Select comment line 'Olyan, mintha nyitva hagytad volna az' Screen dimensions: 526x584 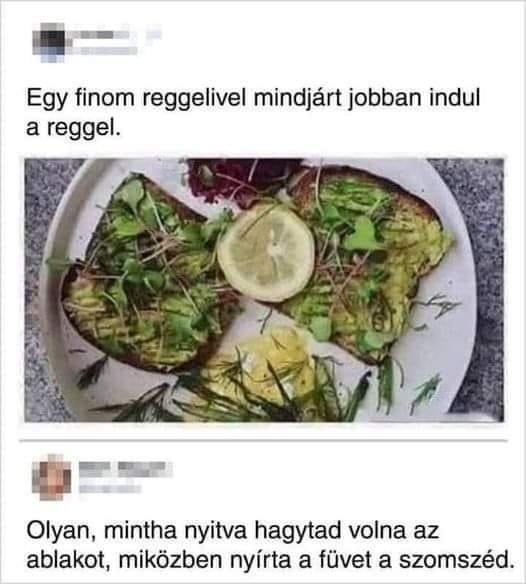pos(233,531)
